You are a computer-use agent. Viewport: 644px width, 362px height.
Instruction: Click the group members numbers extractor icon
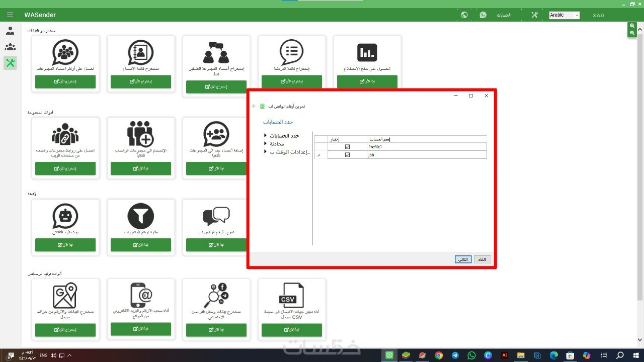pyautogui.click(x=65, y=52)
